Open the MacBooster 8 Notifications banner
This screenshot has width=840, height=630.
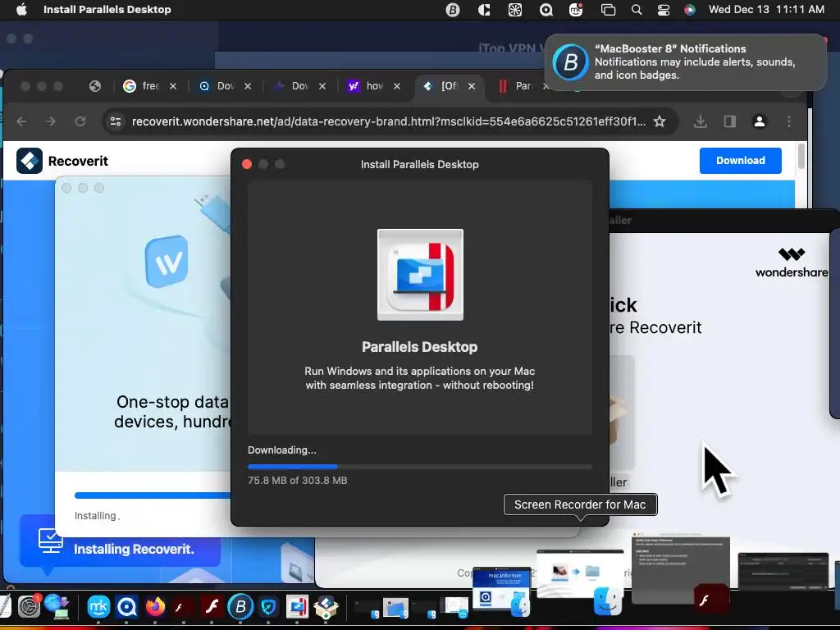686,62
